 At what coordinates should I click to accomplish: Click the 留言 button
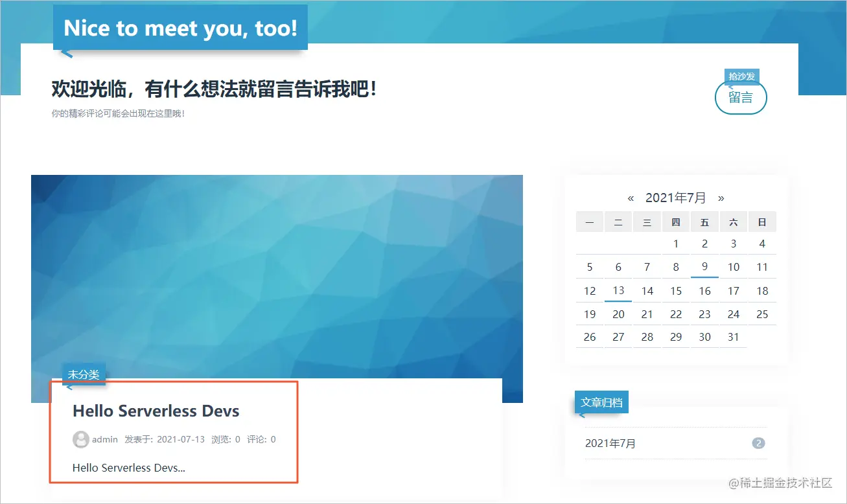click(741, 98)
